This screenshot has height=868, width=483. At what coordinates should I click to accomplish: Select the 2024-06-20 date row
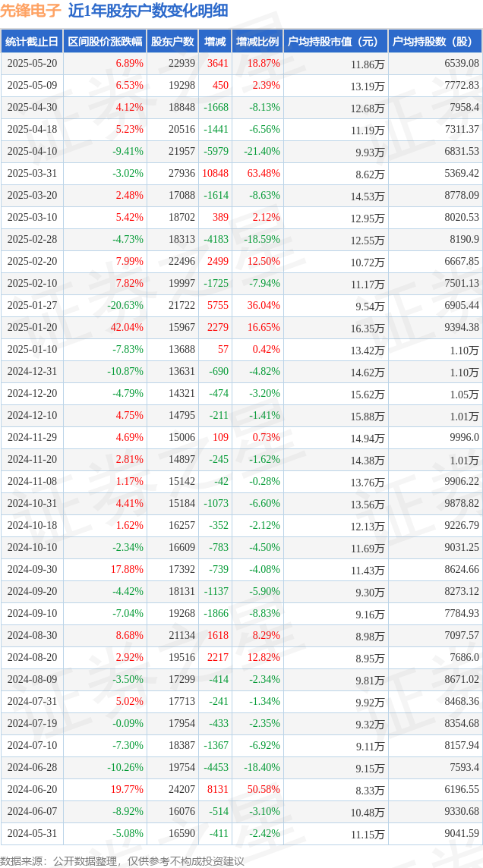241,789
